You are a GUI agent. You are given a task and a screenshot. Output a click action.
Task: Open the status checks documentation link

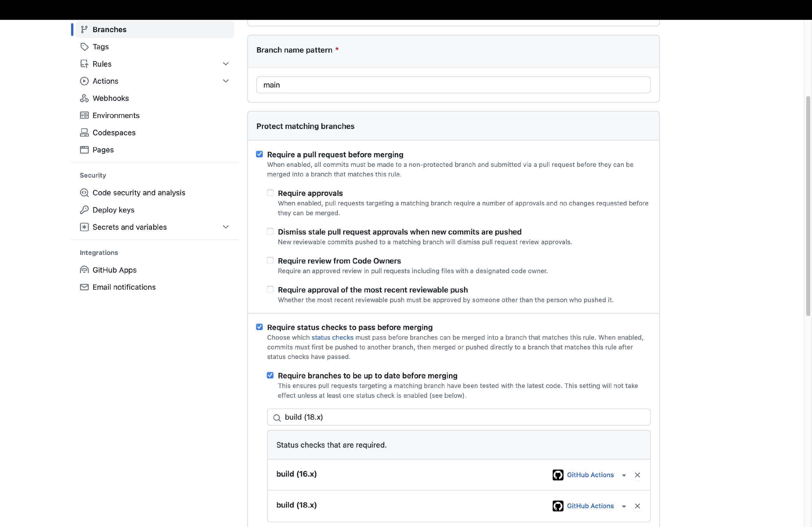(332, 338)
